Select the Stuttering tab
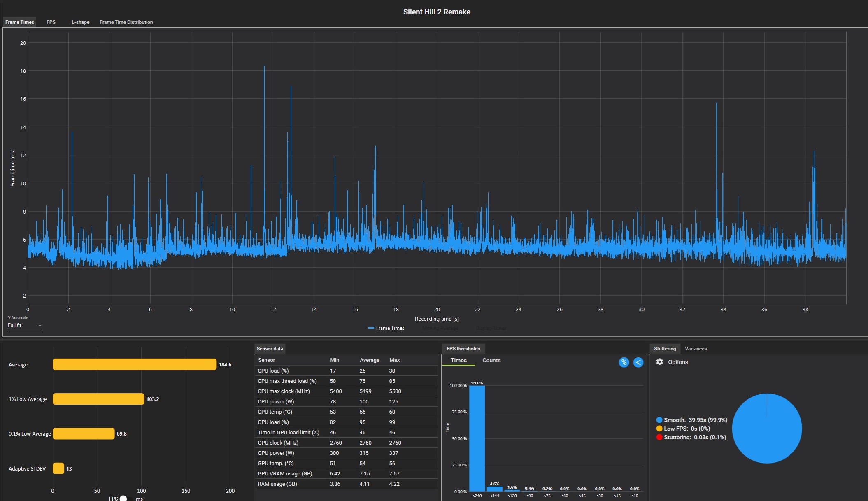 (x=665, y=349)
